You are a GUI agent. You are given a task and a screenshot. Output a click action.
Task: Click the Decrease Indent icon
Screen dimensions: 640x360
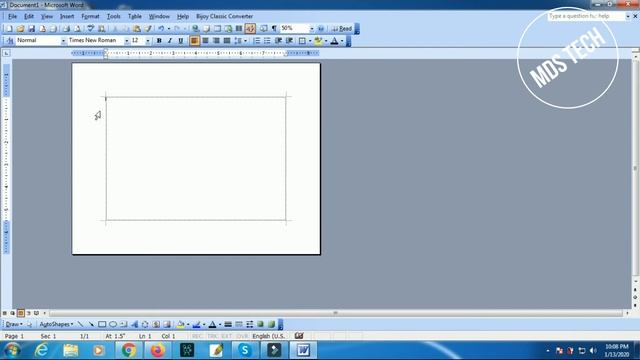278,40
